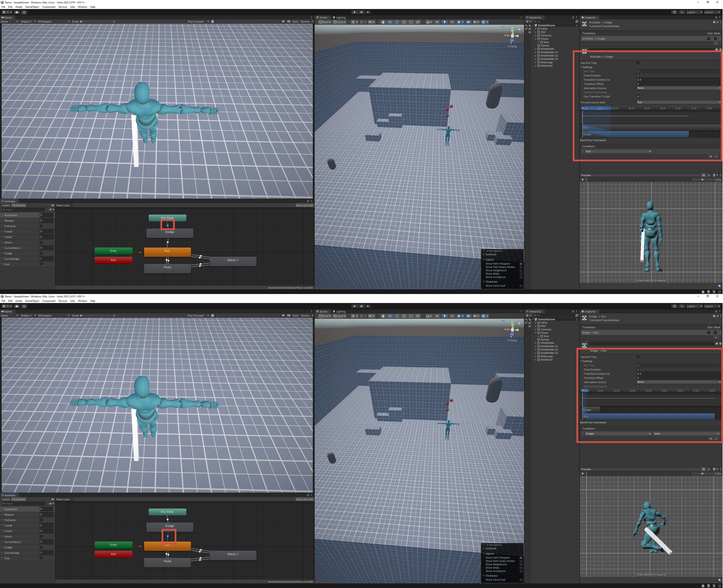Image resolution: width=723 pixels, height=588 pixels.
Task: Select the Move tool in the Scene toolbar
Action: pyautogui.click(x=390, y=22)
